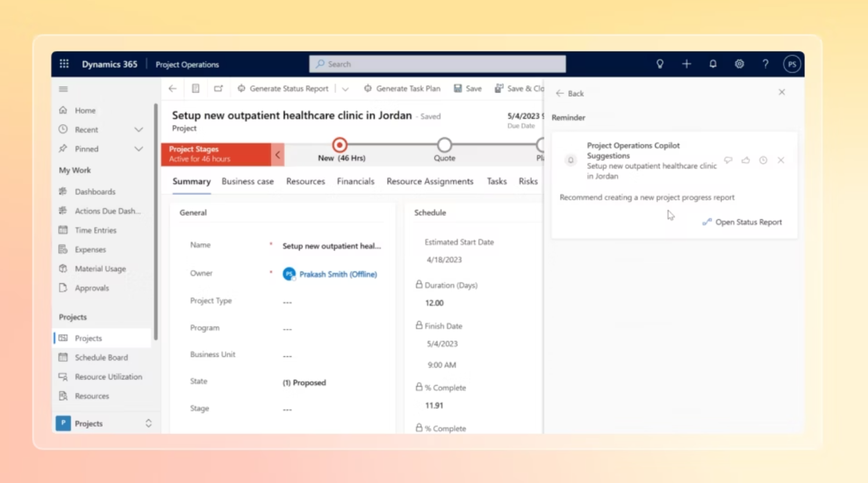Open the settings gear icon
Screen dimensions: 868x483
(x=739, y=64)
